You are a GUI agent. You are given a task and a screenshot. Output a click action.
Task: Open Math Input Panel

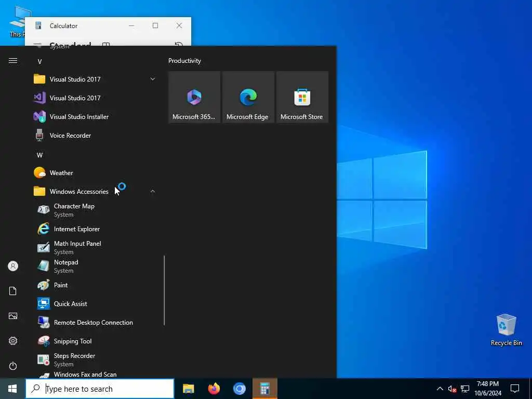94,248
